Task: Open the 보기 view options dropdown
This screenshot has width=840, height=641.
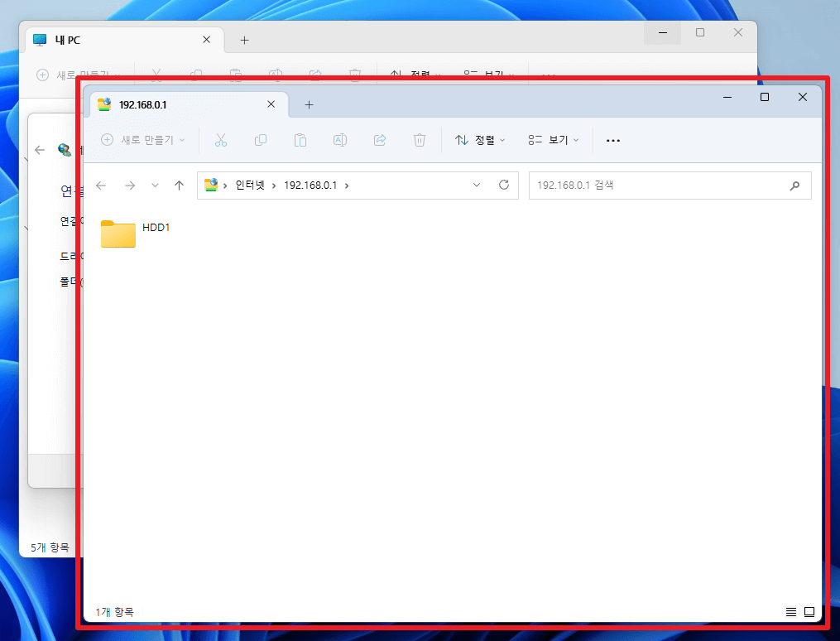Action: pyautogui.click(x=553, y=139)
